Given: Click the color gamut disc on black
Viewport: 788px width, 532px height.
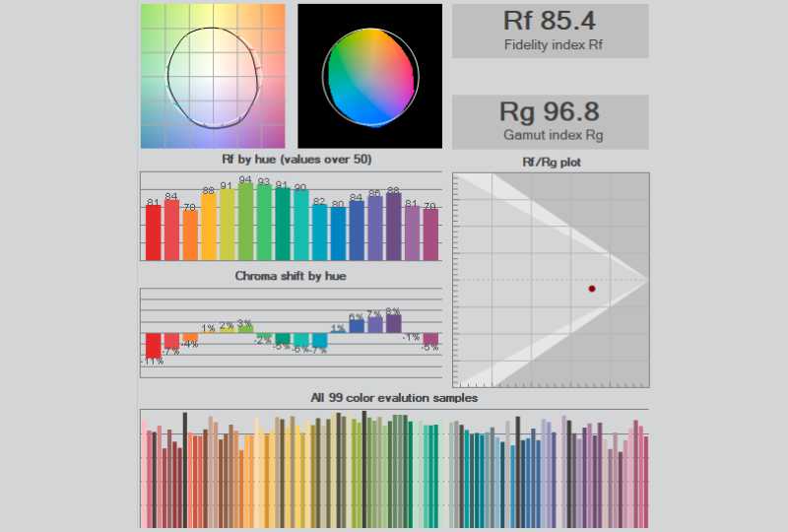Looking at the screenshot, I should coord(371,76).
